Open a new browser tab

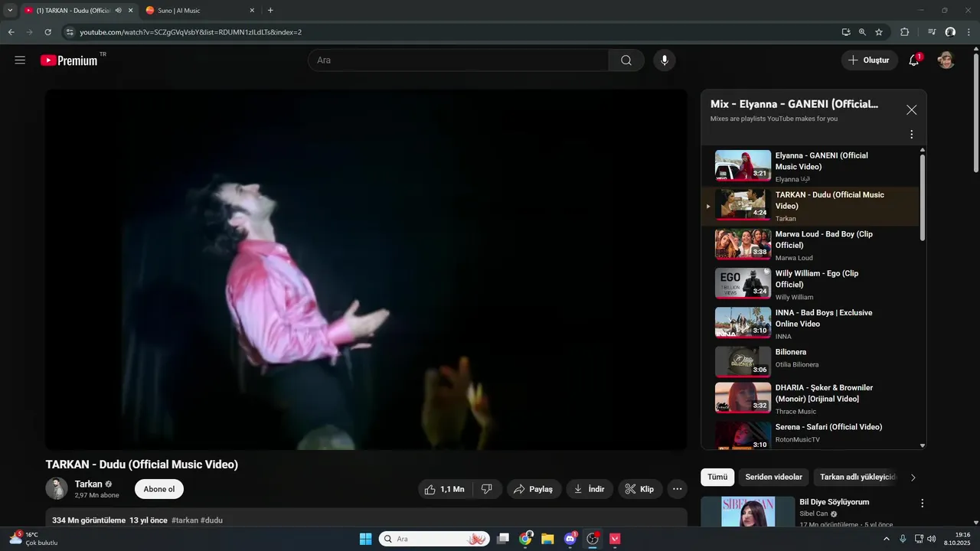pos(270,11)
